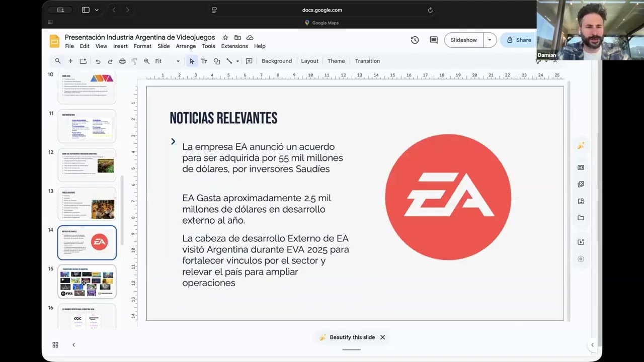Select the text box tool
Viewport: 644px width, 362px height.
coord(204,61)
